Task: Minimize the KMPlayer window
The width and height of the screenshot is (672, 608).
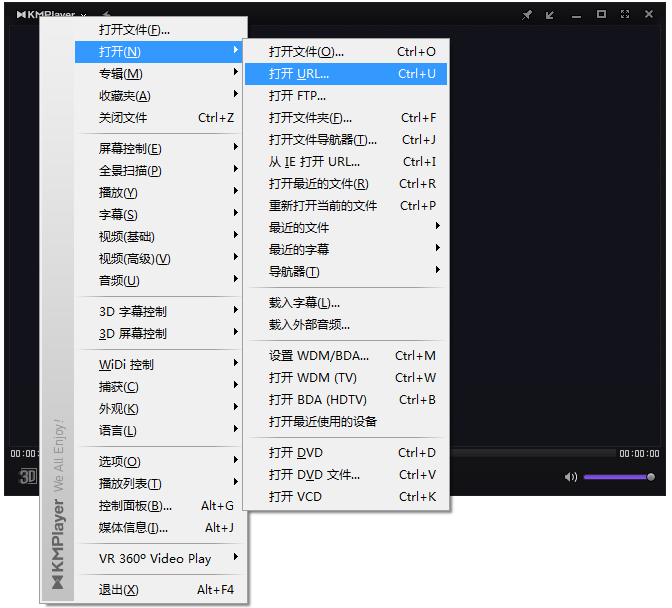Action: [577, 16]
